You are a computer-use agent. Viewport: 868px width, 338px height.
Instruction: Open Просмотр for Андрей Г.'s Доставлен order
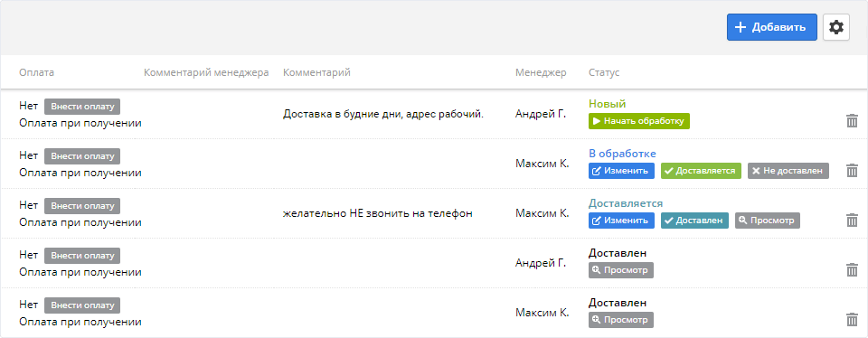[x=620, y=270]
